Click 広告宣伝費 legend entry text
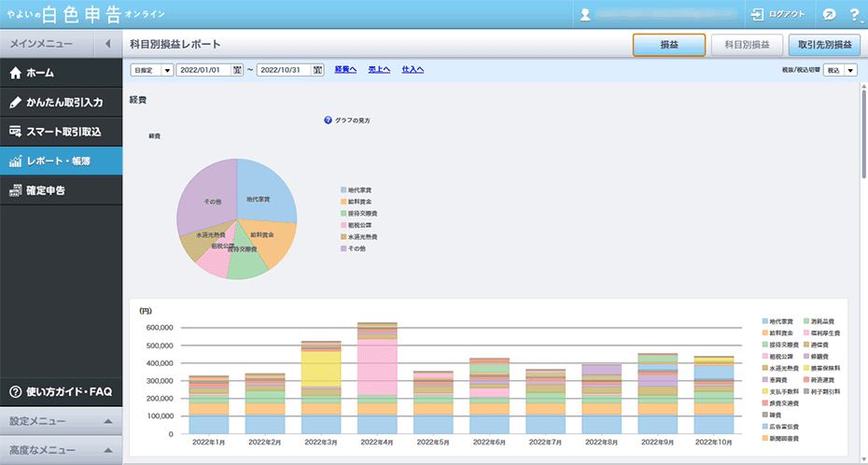 coord(784,427)
